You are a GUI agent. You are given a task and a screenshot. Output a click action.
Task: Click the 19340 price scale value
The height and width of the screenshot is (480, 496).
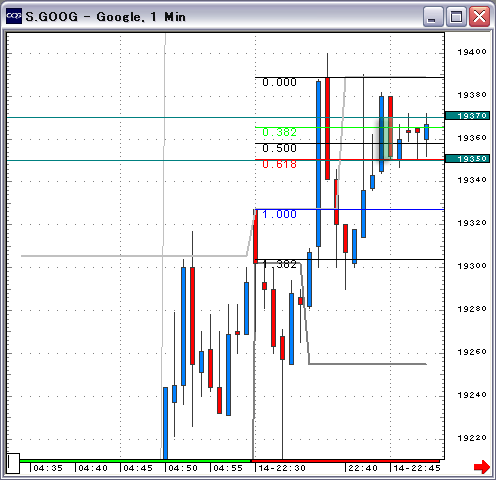[x=472, y=180]
